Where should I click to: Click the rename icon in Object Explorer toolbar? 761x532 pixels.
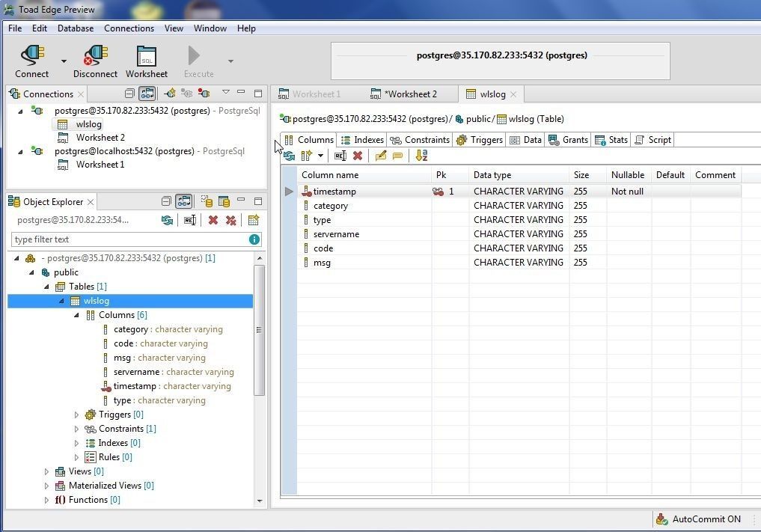tap(190, 221)
